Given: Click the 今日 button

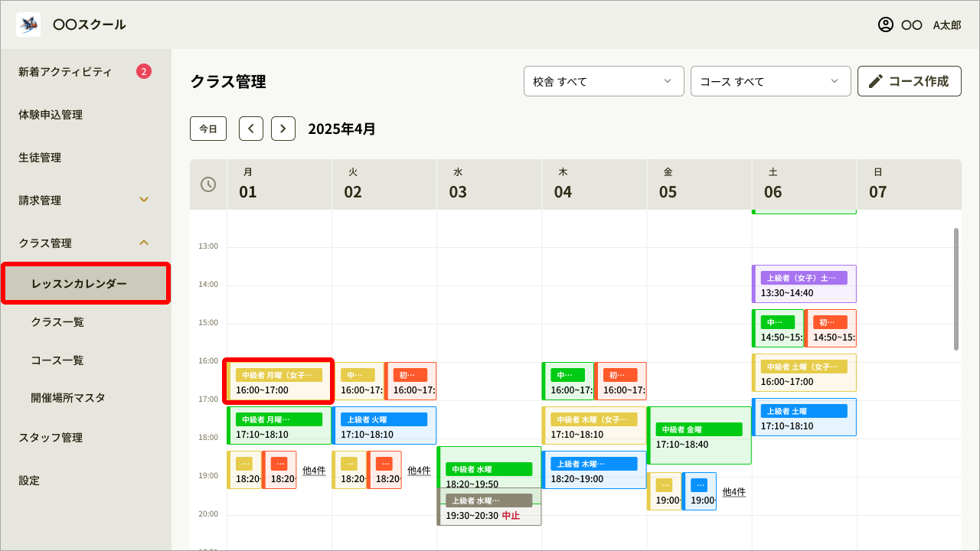Looking at the screenshot, I should 208,129.
